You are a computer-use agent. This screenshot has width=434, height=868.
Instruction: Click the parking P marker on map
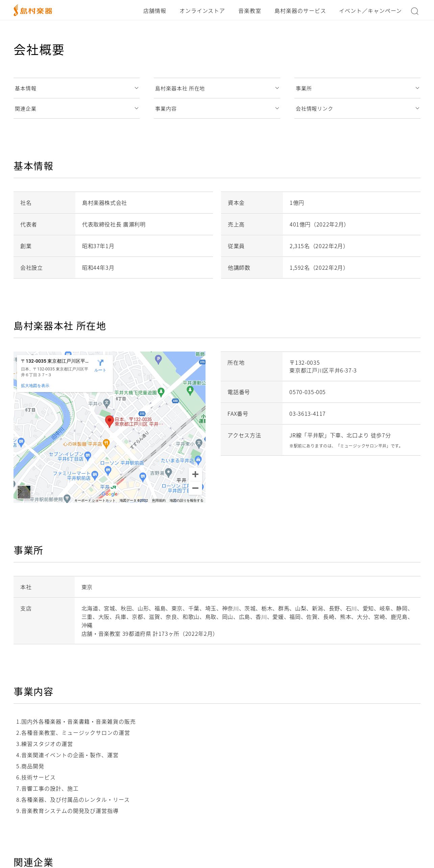[x=158, y=359]
